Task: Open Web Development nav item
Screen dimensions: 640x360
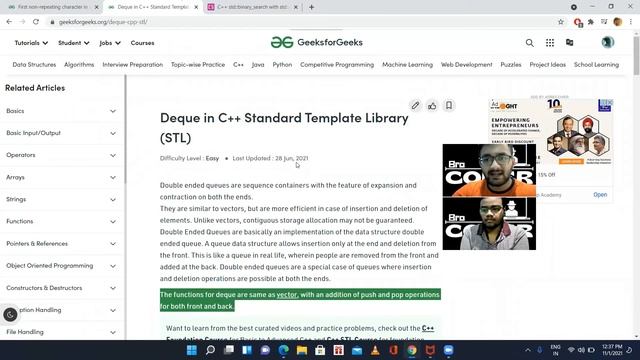Action: 467,64
